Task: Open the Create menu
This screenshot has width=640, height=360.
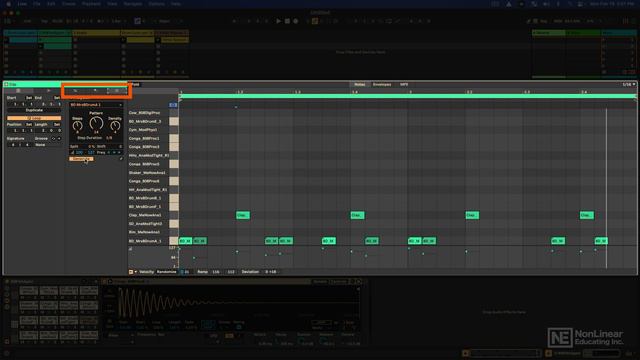Action: pyautogui.click(x=69, y=4)
